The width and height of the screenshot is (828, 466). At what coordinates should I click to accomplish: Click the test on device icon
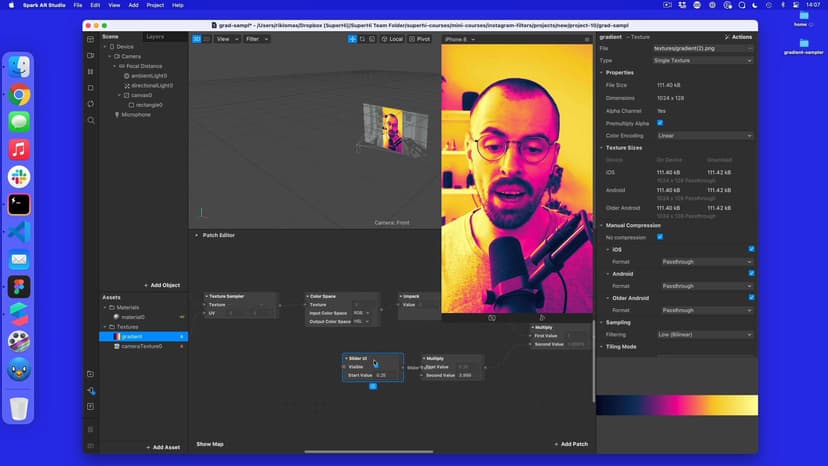coord(91,390)
